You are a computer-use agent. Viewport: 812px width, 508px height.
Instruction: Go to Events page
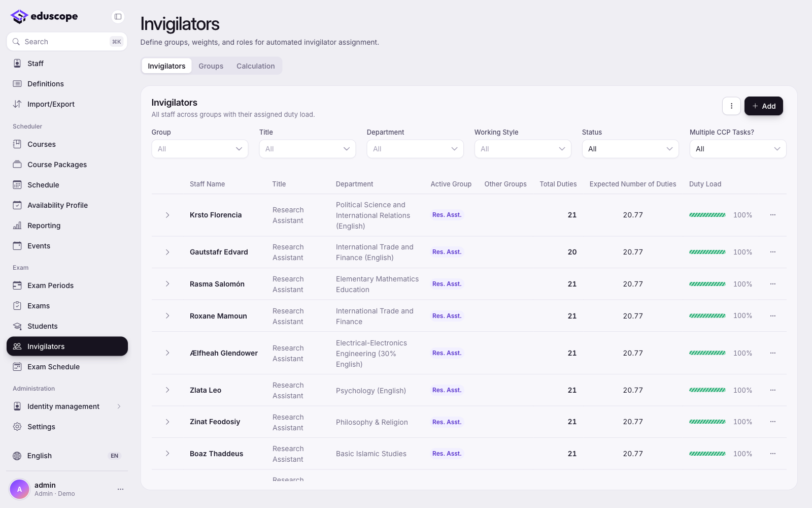67,246
